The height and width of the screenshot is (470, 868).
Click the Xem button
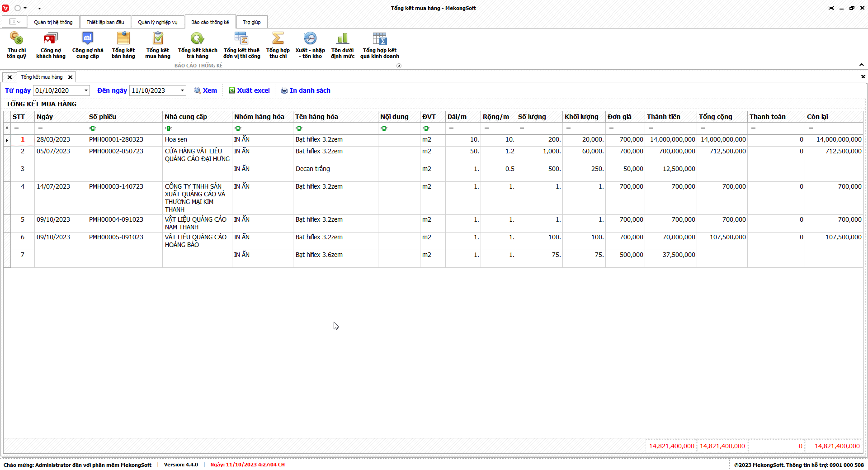[x=206, y=90]
